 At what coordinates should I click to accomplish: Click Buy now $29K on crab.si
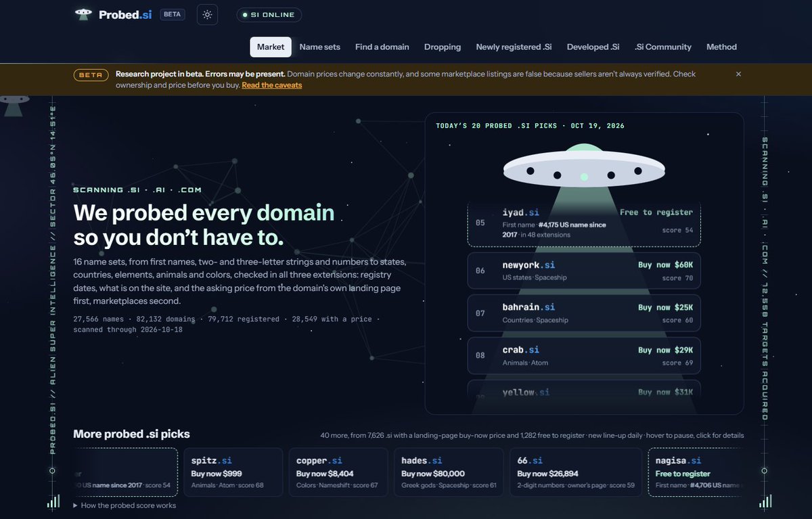coord(665,350)
